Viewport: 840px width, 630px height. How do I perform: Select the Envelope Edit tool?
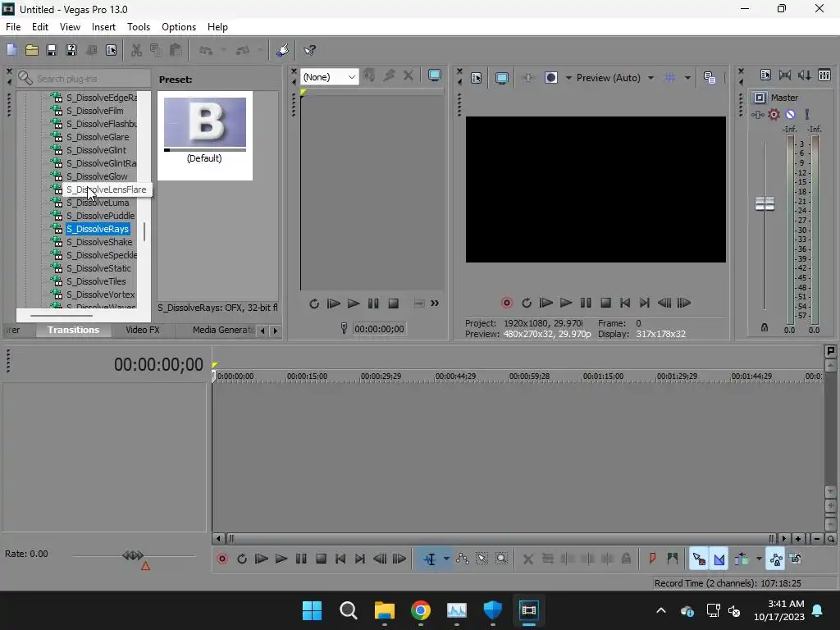[463, 559]
